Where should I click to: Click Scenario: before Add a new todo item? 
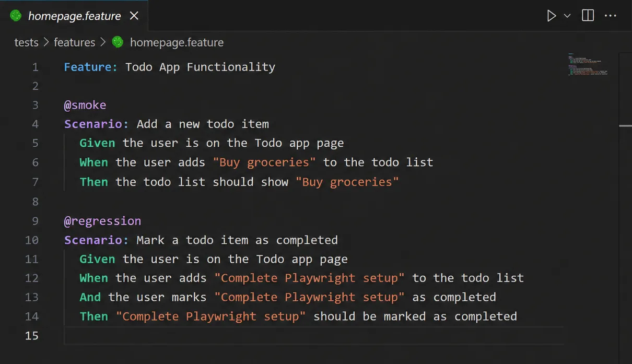(x=97, y=124)
